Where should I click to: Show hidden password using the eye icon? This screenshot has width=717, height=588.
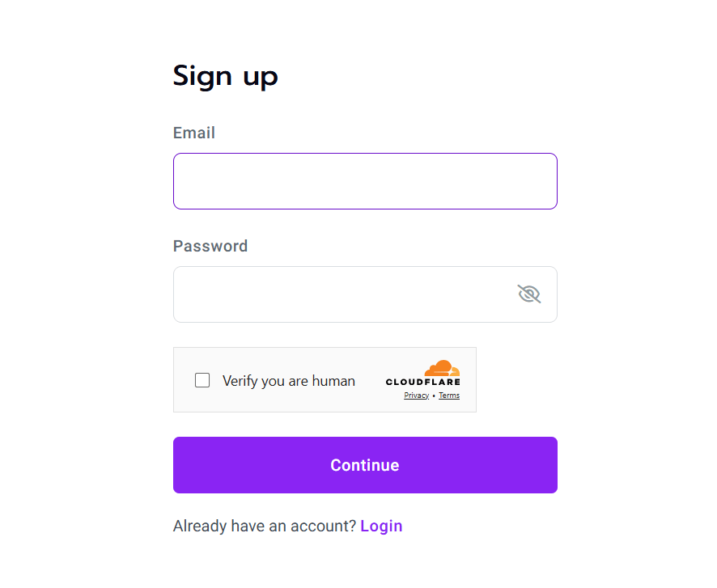(529, 294)
